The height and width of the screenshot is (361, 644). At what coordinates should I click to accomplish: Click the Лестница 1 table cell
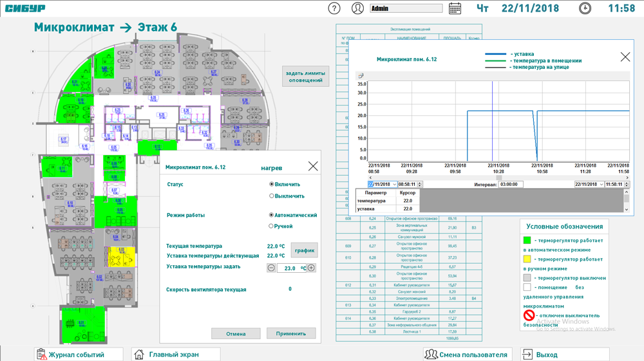(x=412, y=331)
